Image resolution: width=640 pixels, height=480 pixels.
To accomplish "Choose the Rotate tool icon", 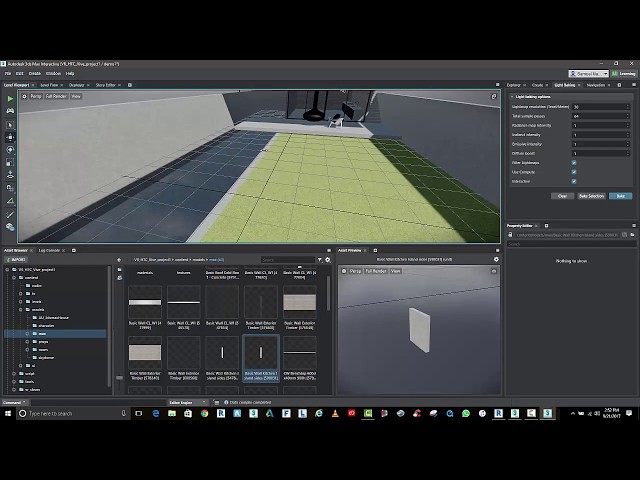I will coord(10,150).
